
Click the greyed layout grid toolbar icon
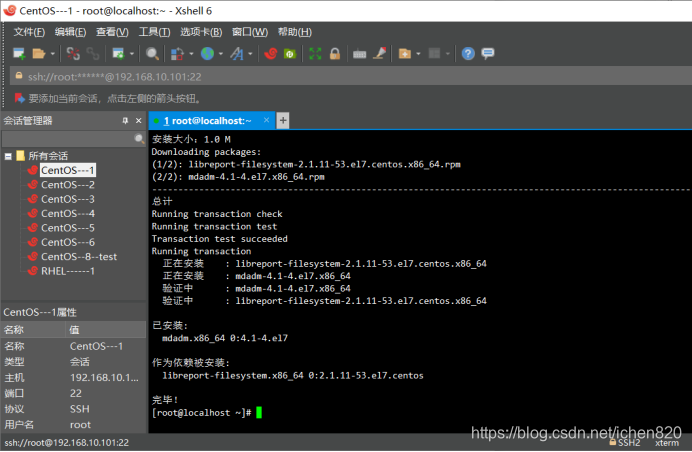pyautogui.click(x=435, y=54)
